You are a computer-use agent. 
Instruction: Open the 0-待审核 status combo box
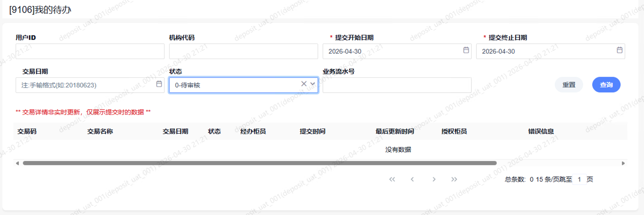pyautogui.click(x=244, y=85)
